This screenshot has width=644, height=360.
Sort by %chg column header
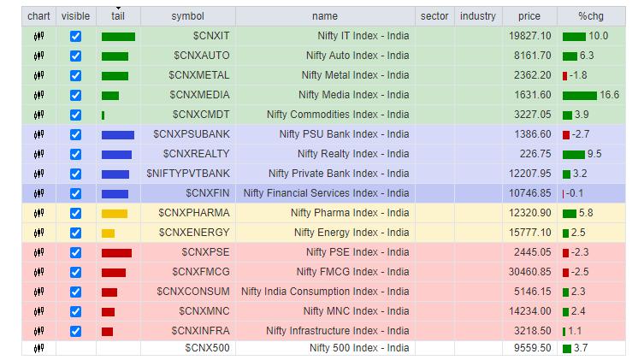click(x=591, y=16)
